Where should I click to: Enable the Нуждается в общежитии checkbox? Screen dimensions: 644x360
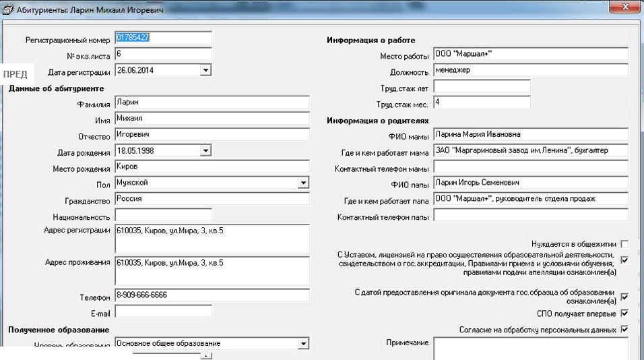624,244
